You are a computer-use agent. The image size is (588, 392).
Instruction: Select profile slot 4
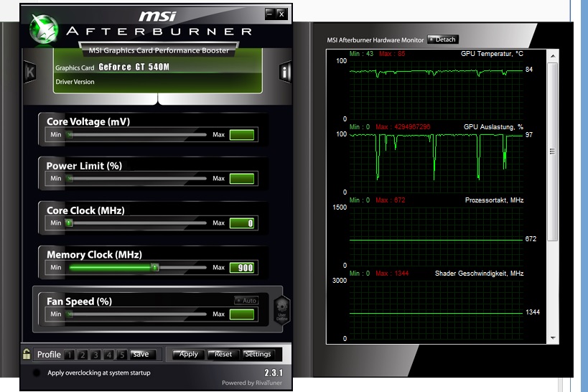108,355
